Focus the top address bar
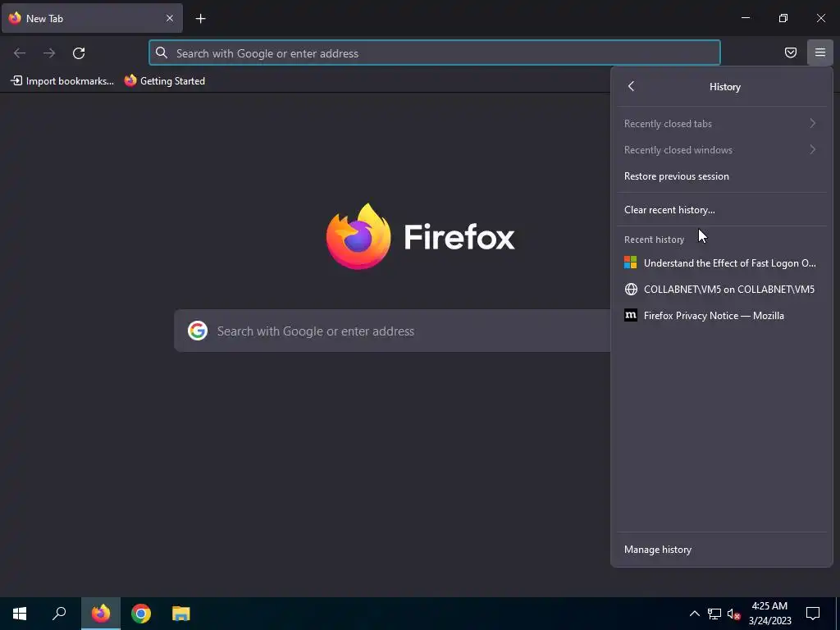 (435, 53)
